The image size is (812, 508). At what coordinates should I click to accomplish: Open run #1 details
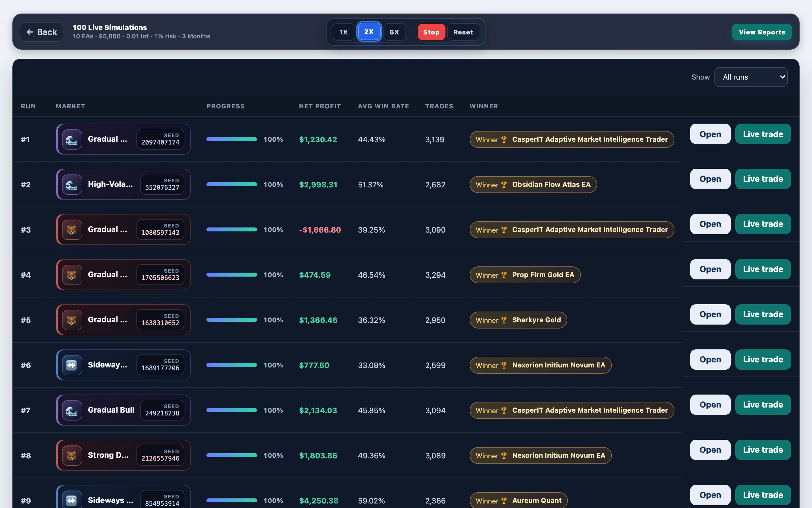tap(710, 134)
